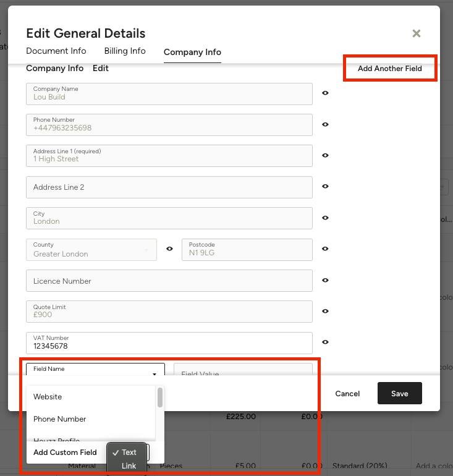Screen dimensions: 453x476
Task: Toggle visibility of Postcode field
Action: (325, 249)
